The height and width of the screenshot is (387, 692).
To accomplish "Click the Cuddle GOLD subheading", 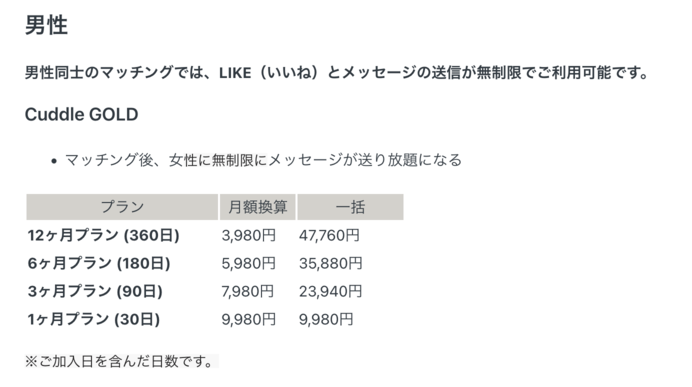I will (x=82, y=115).
